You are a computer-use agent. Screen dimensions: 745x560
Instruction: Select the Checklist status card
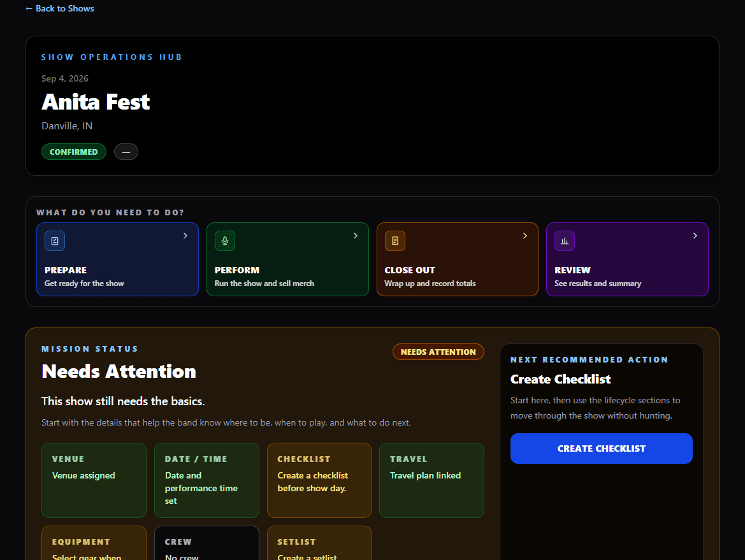click(x=319, y=480)
